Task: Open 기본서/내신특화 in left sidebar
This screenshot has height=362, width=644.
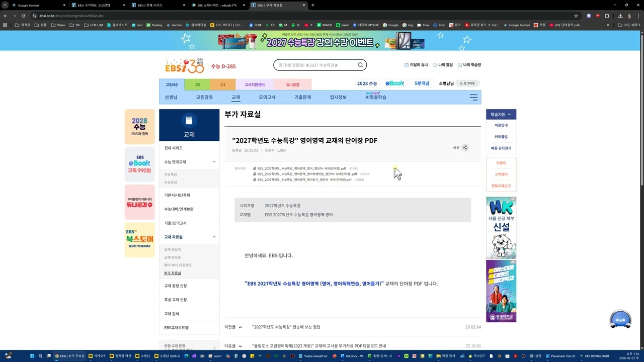Action: pos(177,195)
